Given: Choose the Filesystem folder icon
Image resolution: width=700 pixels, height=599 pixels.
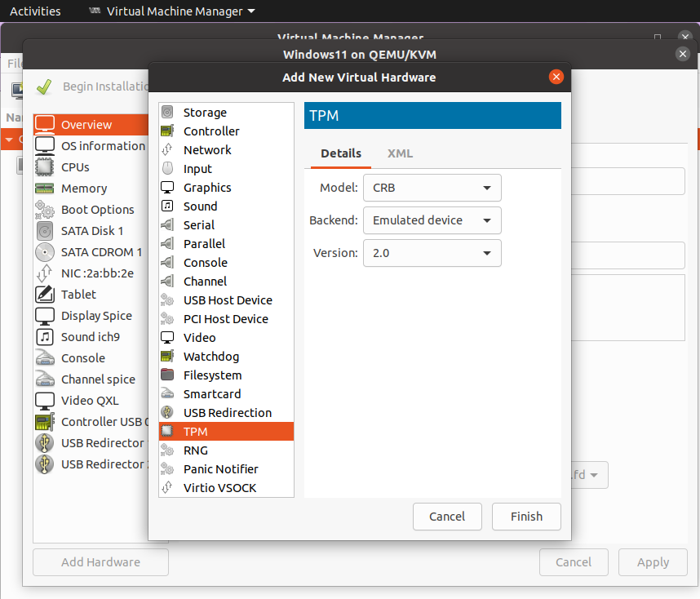Looking at the screenshot, I should point(167,375).
